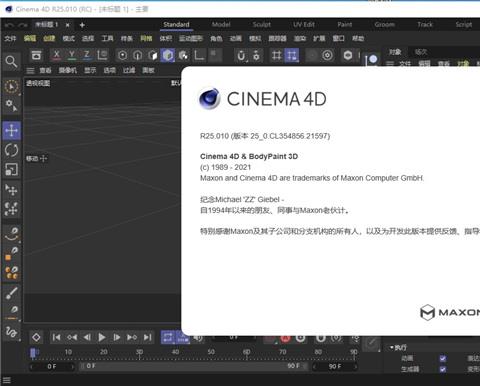Close the 未标题 1 document tab
This screenshot has height=386, width=480.
67,25
